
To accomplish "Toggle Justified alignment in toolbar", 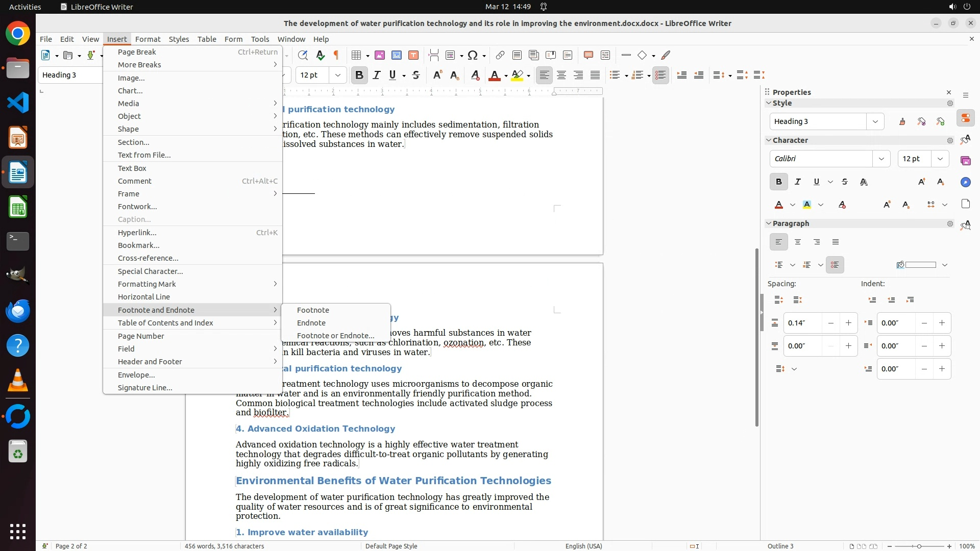I will point(595,76).
